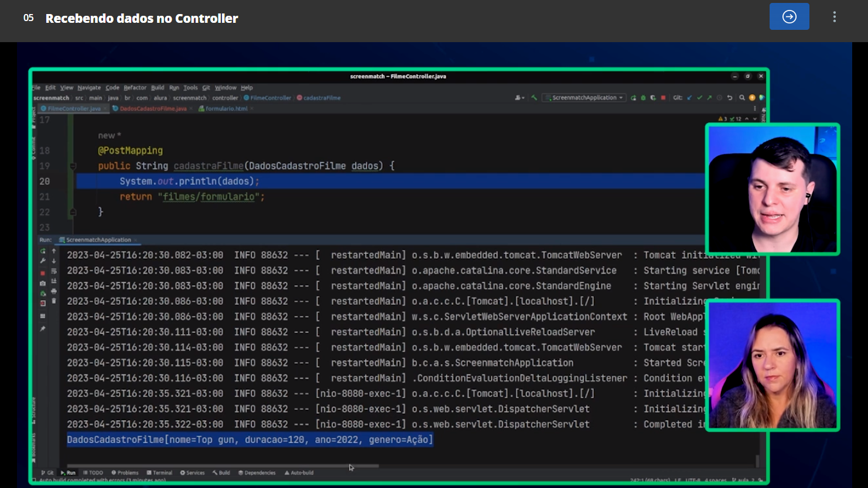Click the alura breadcrumb folder
868x488 pixels.
pos(160,98)
